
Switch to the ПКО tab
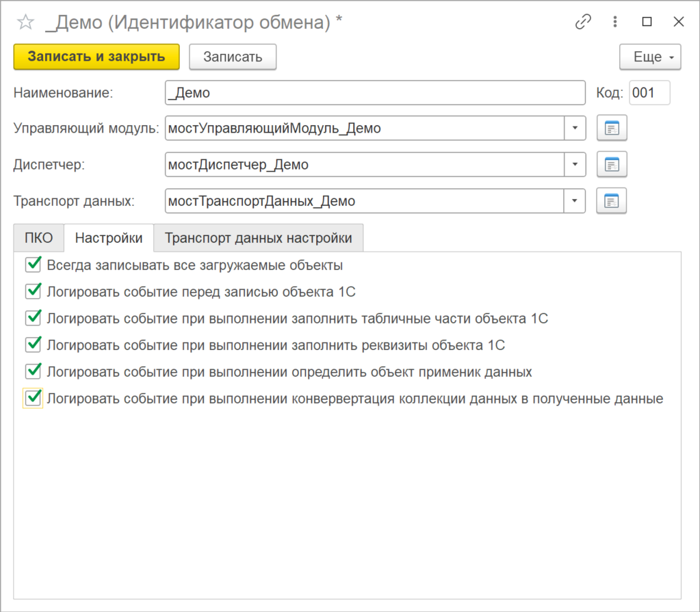click(x=39, y=238)
